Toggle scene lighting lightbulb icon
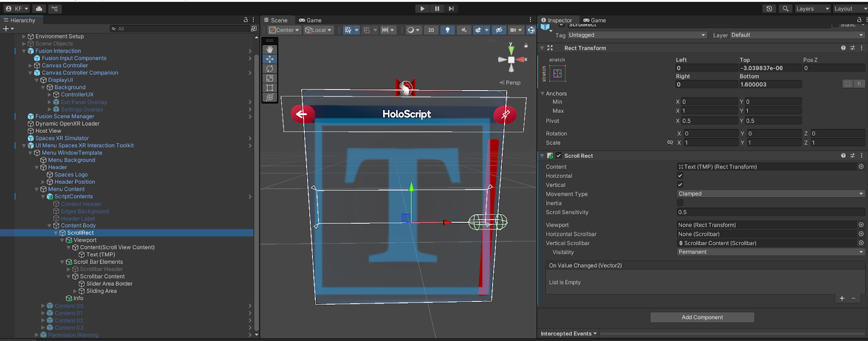Image resolution: width=868 pixels, height=341 pixels. click(447, 30)
